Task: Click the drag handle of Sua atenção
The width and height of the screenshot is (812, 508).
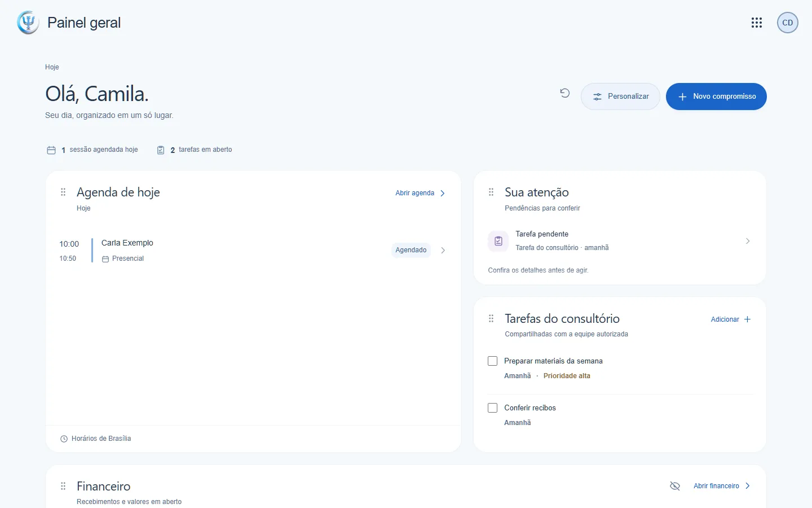Action: click(x=491, y=192)
